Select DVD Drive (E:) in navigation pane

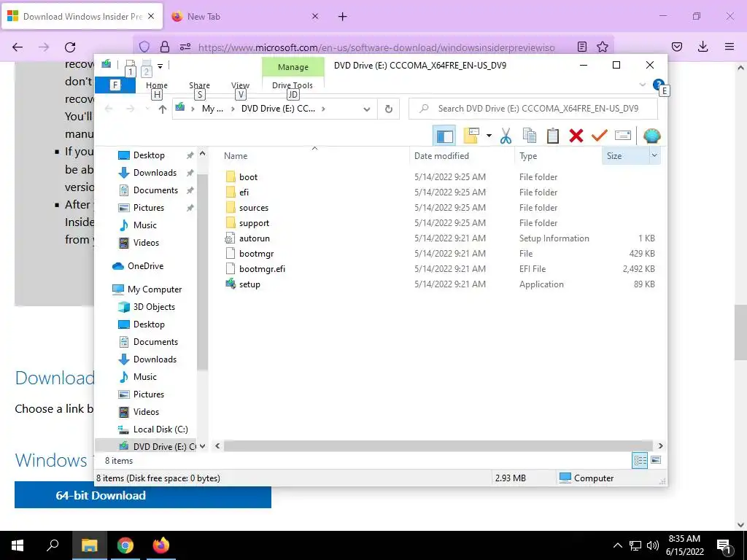(x=158, y=447)
